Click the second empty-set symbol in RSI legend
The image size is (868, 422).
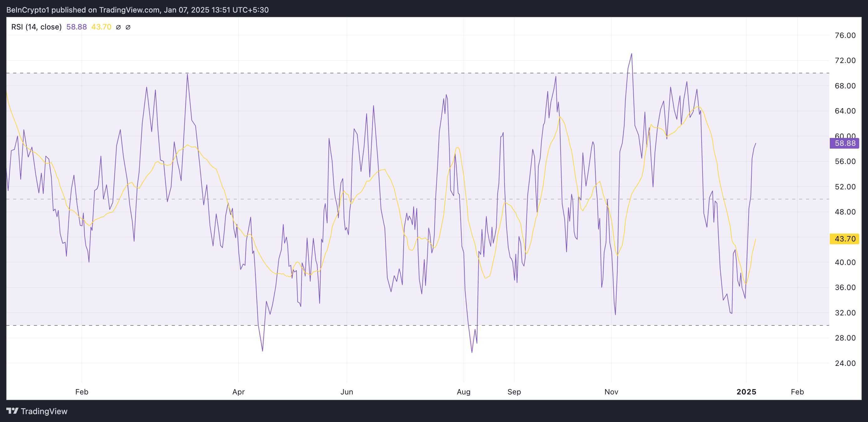128,27
